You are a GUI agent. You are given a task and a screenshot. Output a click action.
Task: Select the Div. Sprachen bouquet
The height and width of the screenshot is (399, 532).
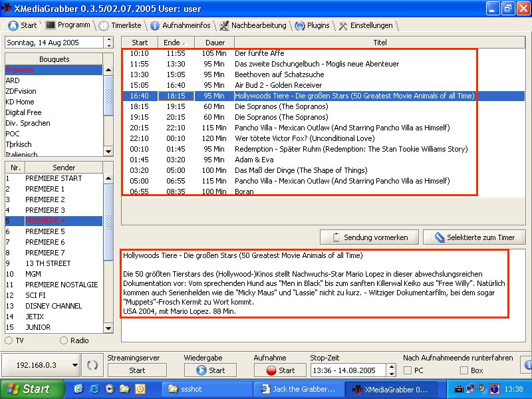[54, 123]
